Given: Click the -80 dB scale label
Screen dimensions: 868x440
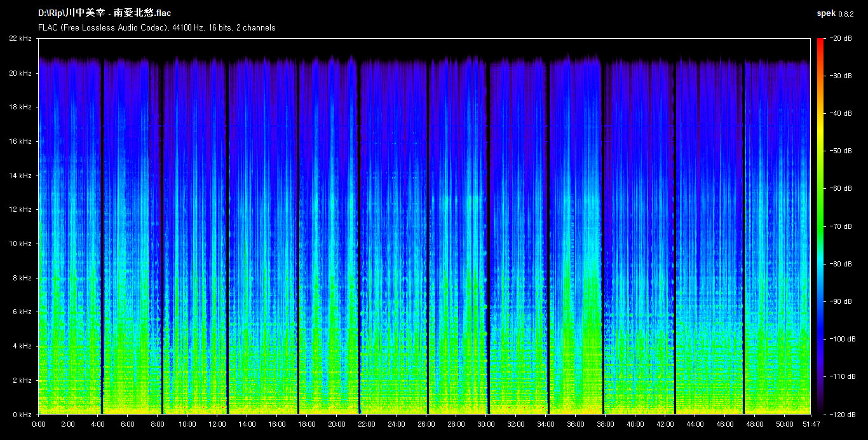Looking at the screenshot, I should (x=841, y=264).
